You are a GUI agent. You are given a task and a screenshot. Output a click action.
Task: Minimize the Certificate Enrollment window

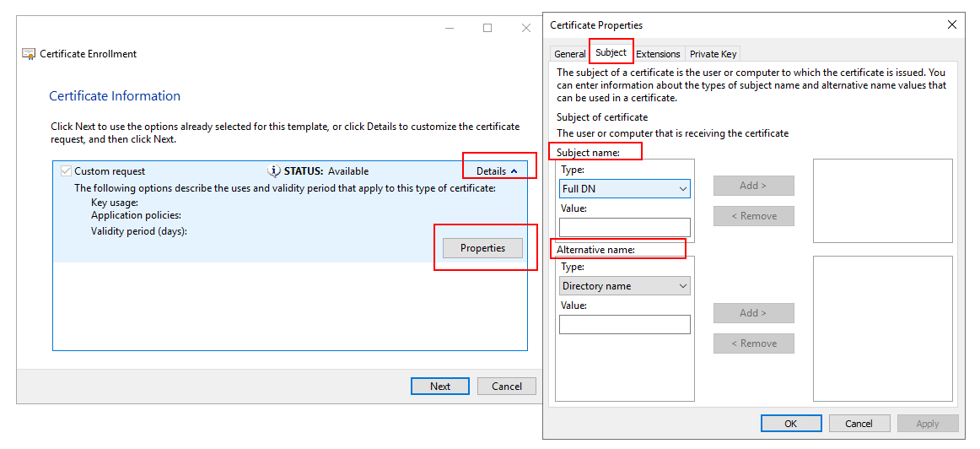[x=449, y=28]
